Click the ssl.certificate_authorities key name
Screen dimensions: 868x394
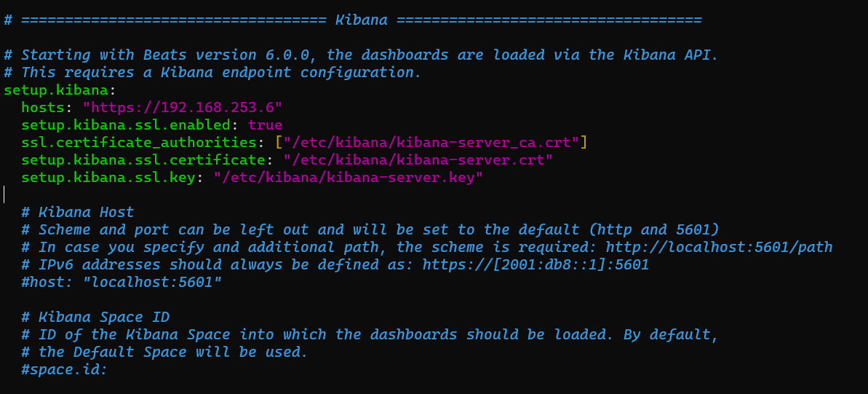(x=138, y=143)
